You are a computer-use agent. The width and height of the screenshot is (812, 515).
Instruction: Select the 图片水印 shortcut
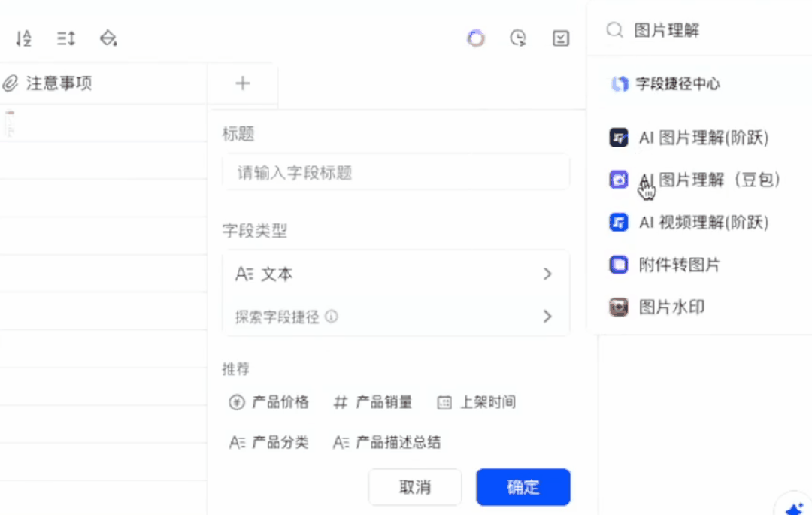tap(656, 307)
